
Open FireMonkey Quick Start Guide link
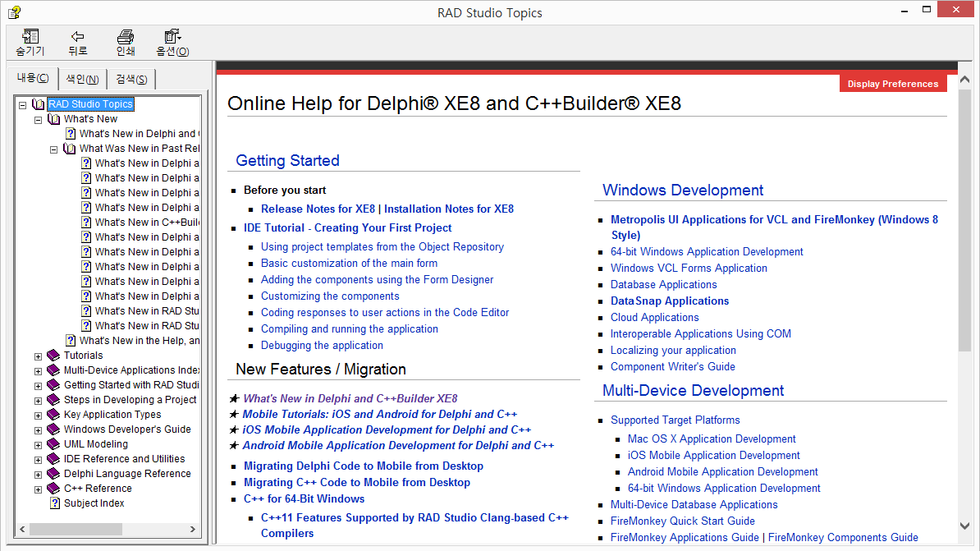[x=683, y=521]
